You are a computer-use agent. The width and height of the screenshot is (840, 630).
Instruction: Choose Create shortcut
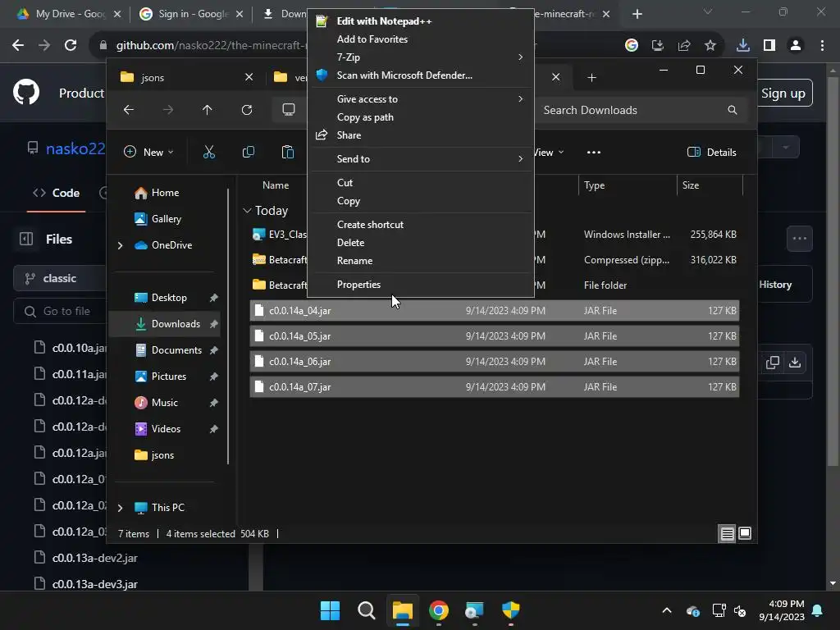point(421,225)
